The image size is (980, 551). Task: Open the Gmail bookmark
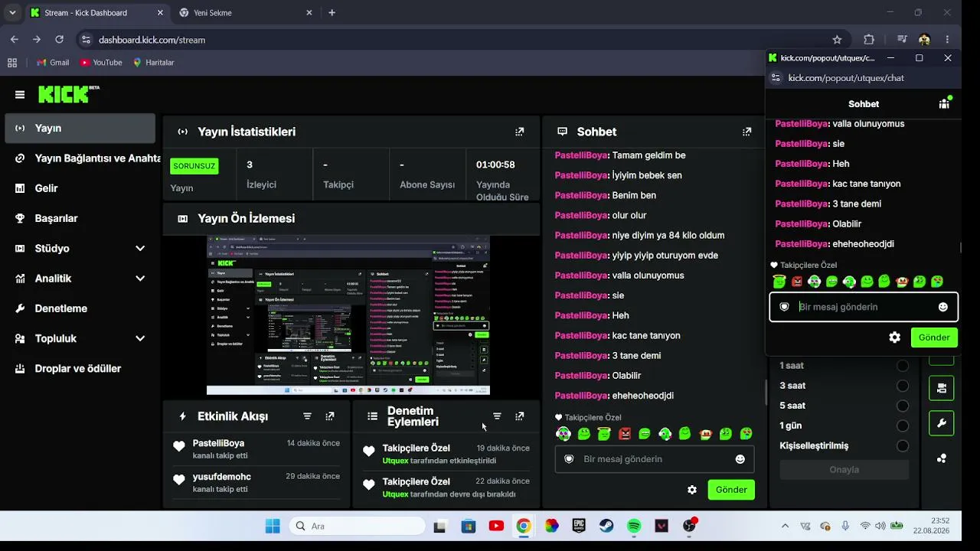coord(51,63)
